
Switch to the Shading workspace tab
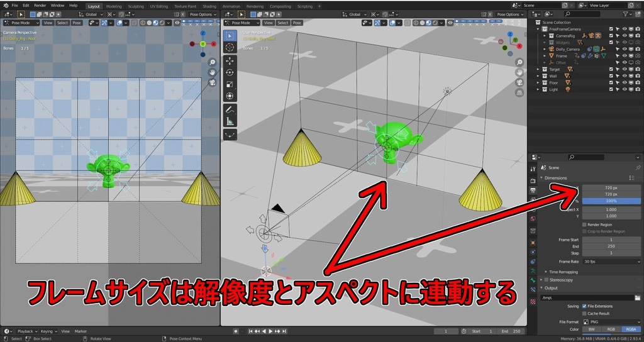(x=209, y=6)
